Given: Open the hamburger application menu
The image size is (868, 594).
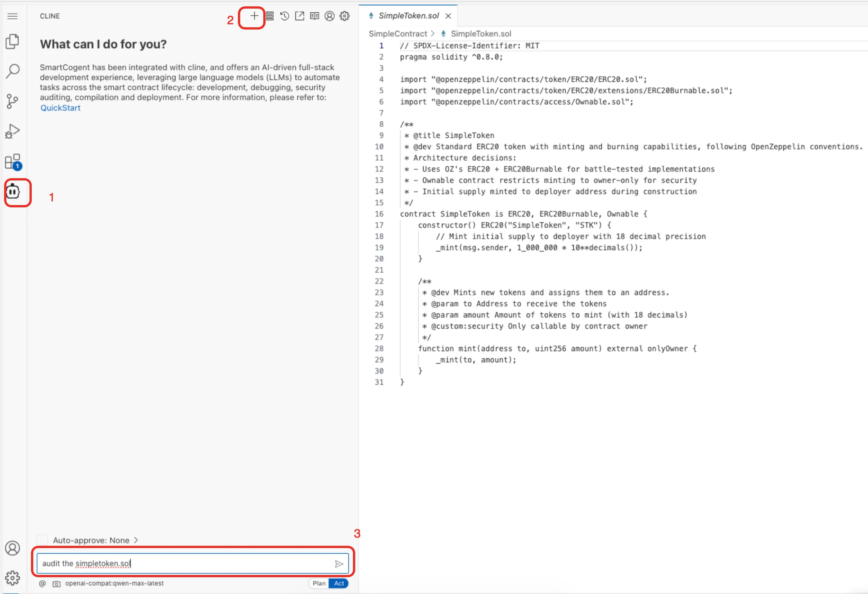Looking at the screenshot, I should click(12, 16).
